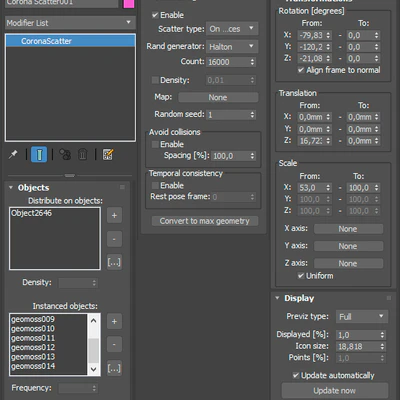Toggle the Uniform scale checkbox

301,276
